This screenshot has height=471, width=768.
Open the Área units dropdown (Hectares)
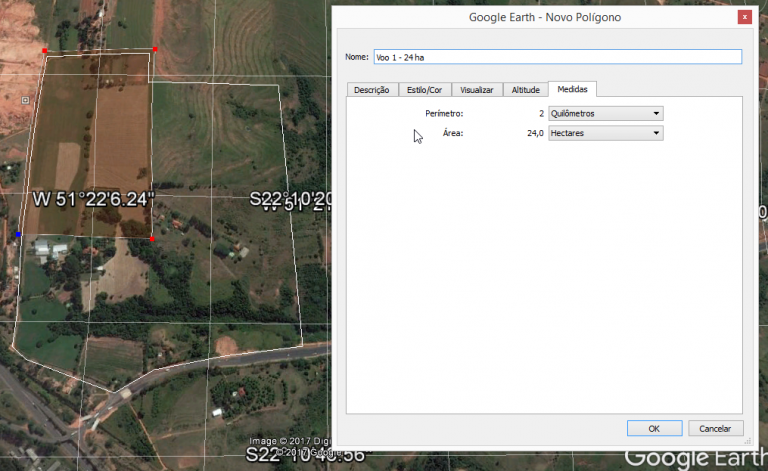click(x=605, y=133)
